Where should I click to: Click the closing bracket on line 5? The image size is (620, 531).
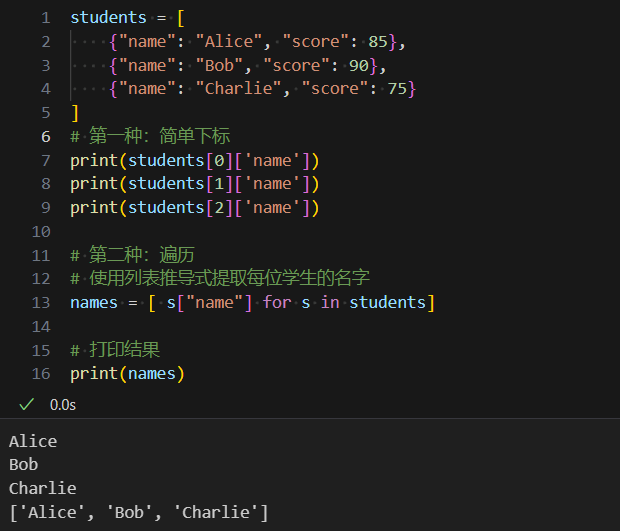(x=75, y=113)
